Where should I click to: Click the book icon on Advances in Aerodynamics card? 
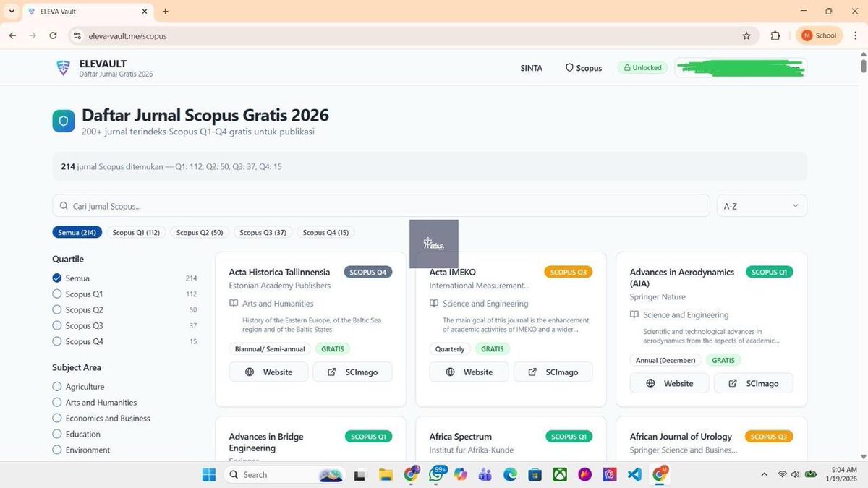coord(634,314)
